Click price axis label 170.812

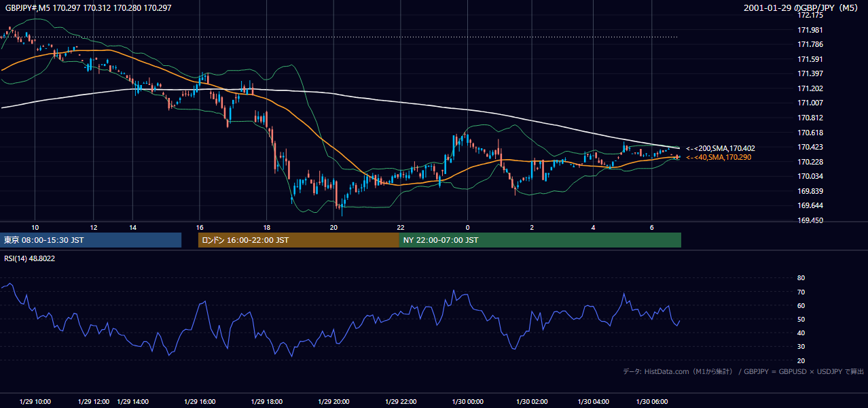(x=810, y=118)
